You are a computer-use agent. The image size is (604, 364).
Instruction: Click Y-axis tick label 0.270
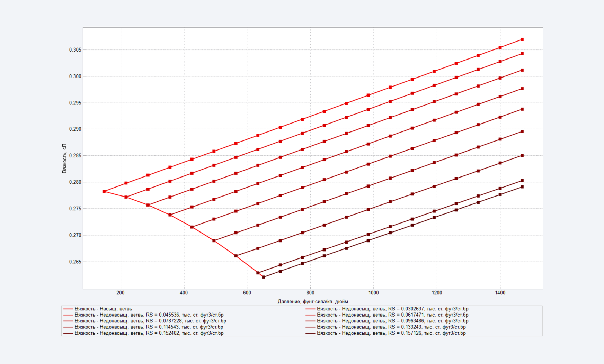point(75,235)
